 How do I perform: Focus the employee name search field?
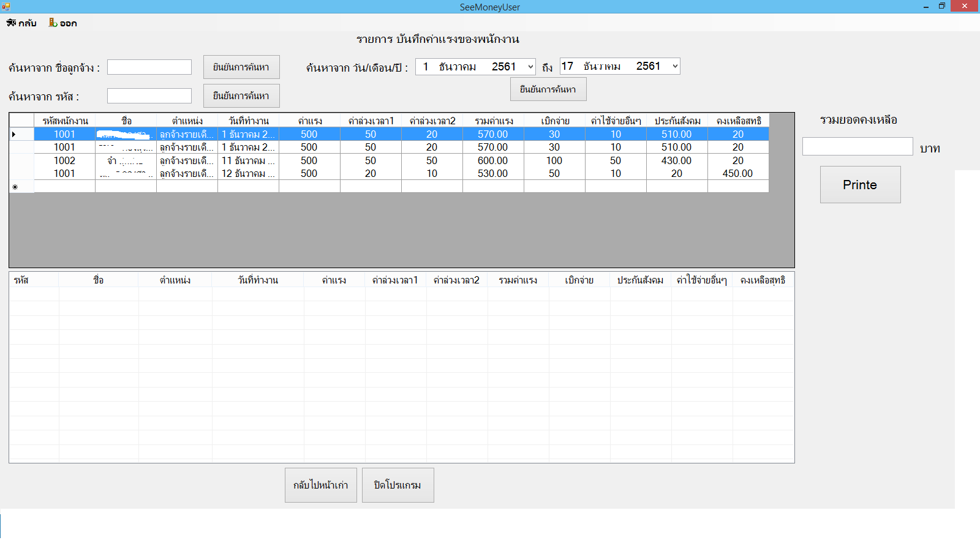point(149,67)
